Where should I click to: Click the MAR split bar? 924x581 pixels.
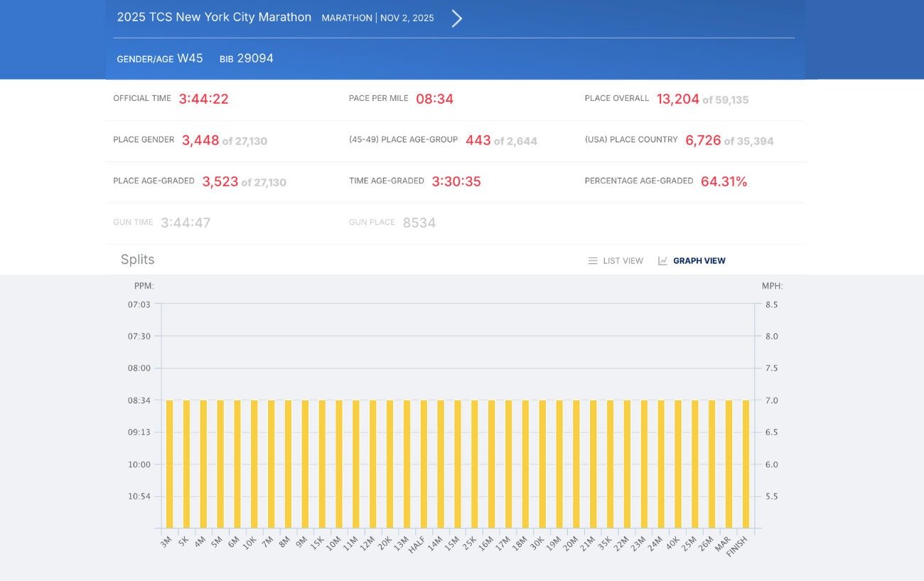[x=729, y=464]
